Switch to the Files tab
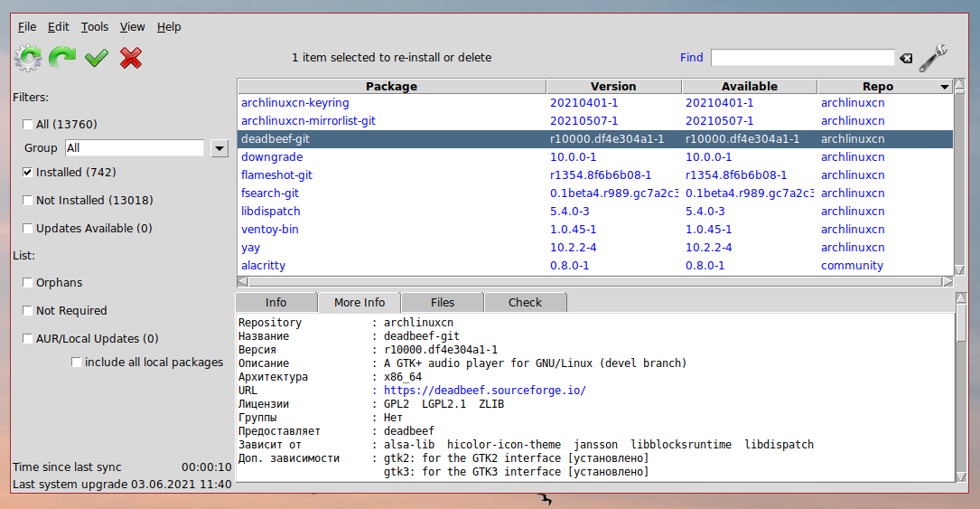Screen dimensions: 980x509 [x=443, y=303]
